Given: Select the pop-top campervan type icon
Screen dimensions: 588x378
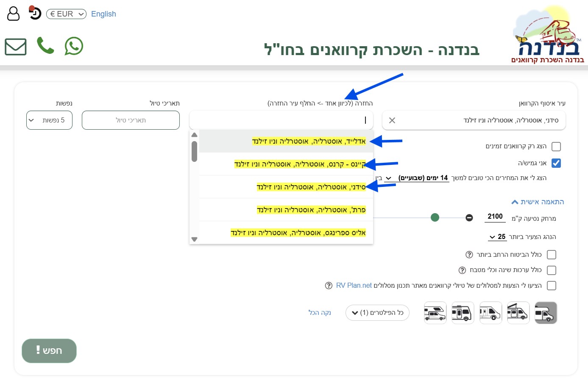Looking at the screenshot, I should point(518,313).
